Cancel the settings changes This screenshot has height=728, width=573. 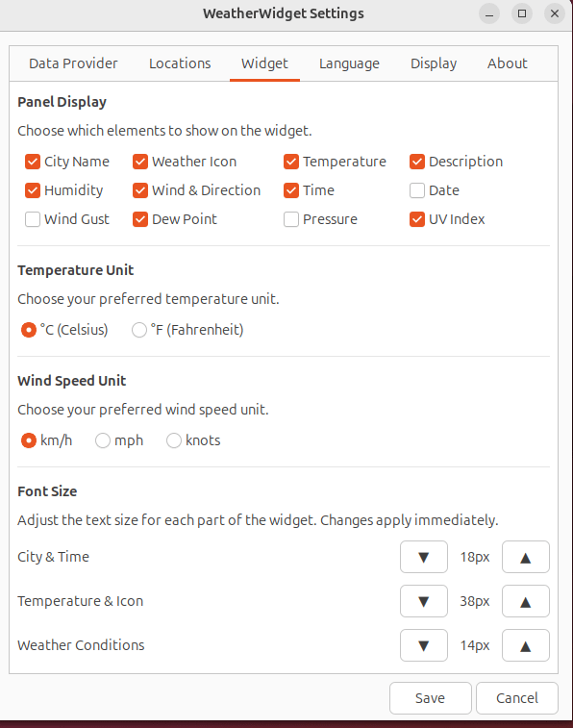(517, 698)
